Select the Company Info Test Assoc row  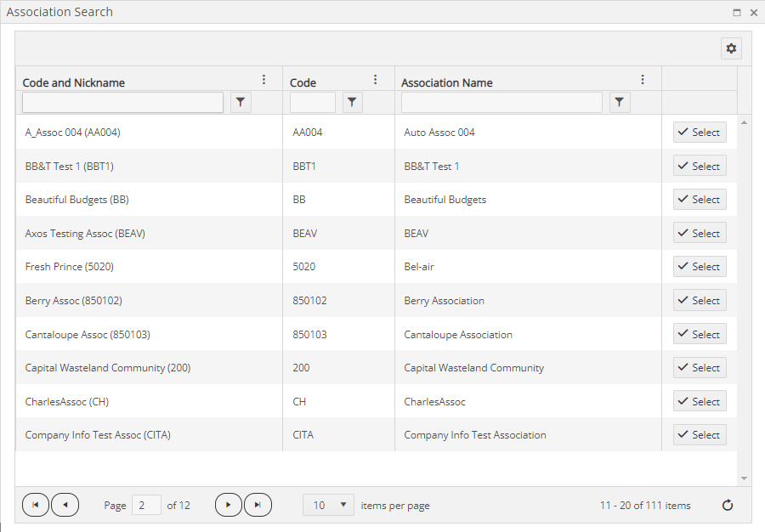click(x=699, y=434)
